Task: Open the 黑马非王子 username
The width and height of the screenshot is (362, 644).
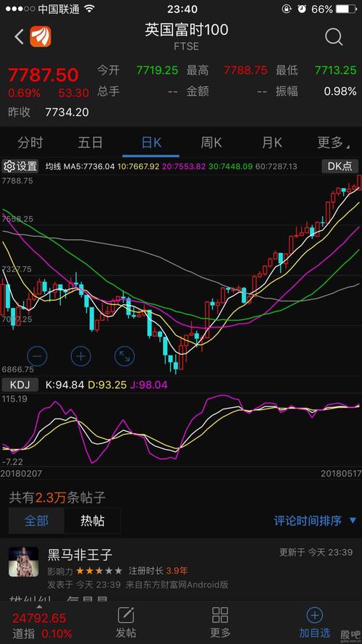Action: point(80,555)
